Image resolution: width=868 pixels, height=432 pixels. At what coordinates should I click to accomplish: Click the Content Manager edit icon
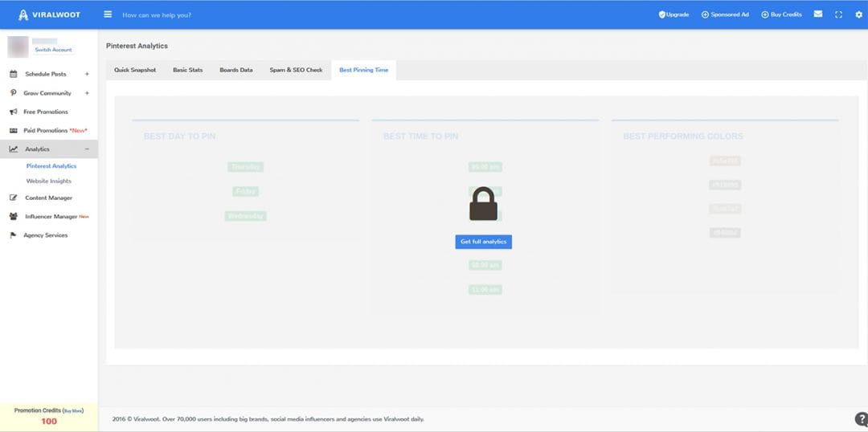click(14, 198)
